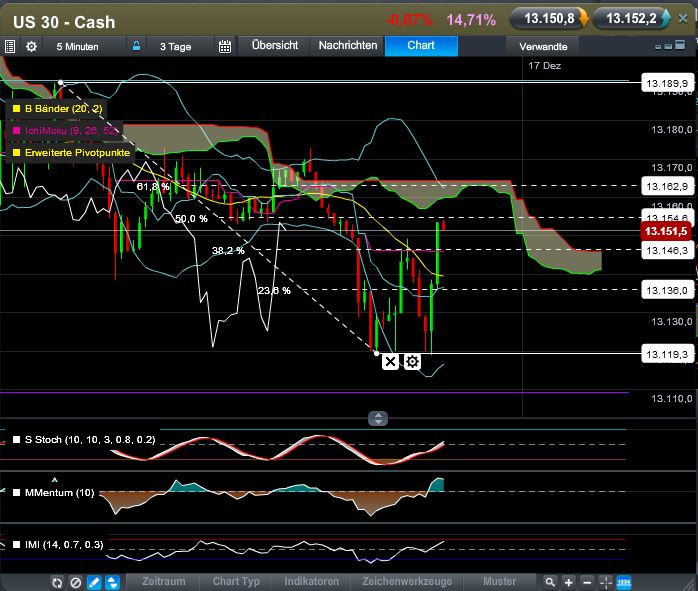Click the magnifier search zoom icon
This screenshot has height=591, width=698.
pyautogui.click(x=550, y=582)
